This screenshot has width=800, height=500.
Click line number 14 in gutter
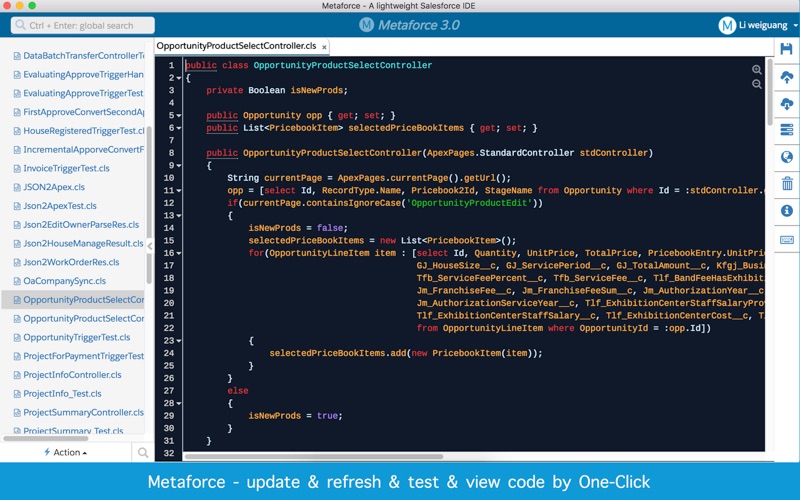pos(169,228)
